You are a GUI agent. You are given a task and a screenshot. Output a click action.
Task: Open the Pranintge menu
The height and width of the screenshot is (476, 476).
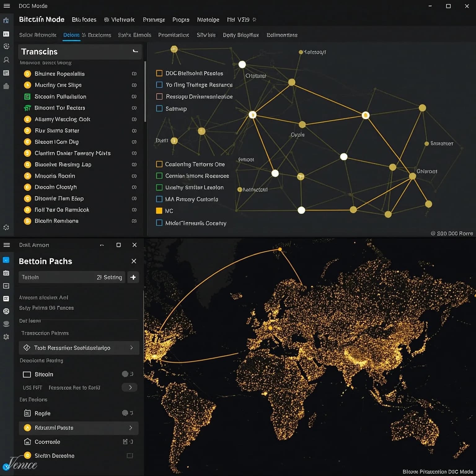pos(154,20)
